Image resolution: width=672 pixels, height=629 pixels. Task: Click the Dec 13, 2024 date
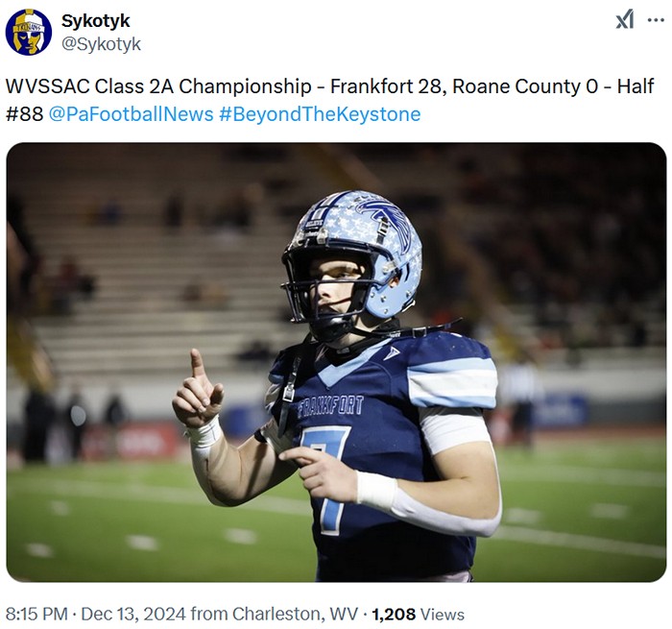[133, 614]
